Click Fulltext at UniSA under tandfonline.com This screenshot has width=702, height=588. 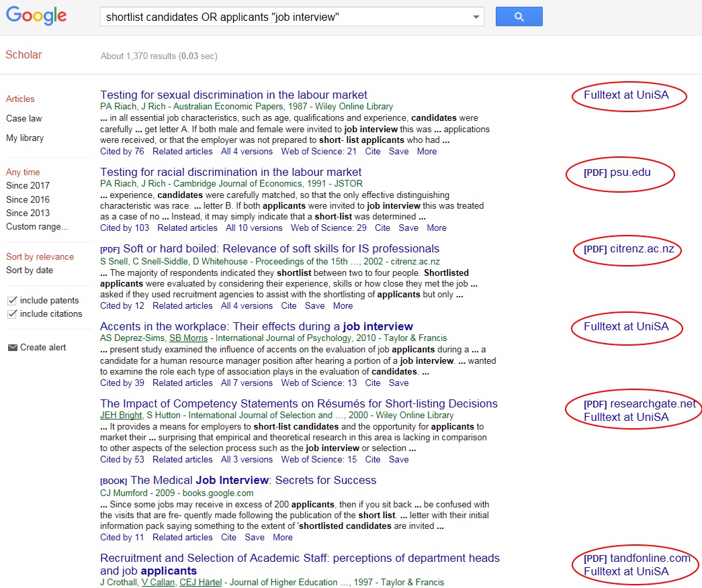pyautogui.click(x=626, y=571)
